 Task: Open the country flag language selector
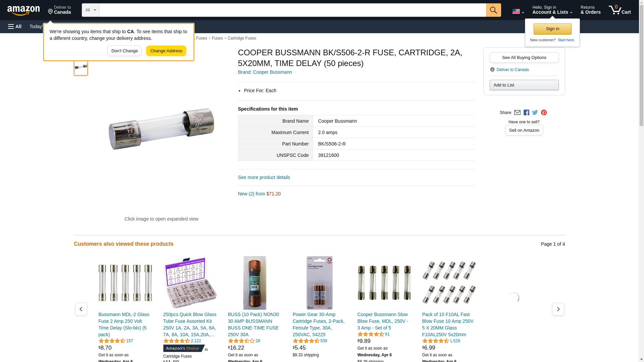(x=518, y=11)
